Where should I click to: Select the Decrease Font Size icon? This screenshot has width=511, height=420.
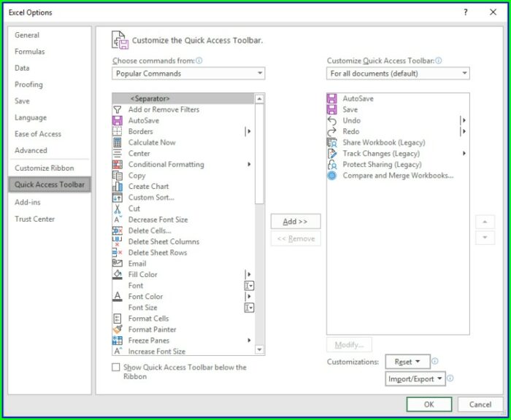coord(117,219)
